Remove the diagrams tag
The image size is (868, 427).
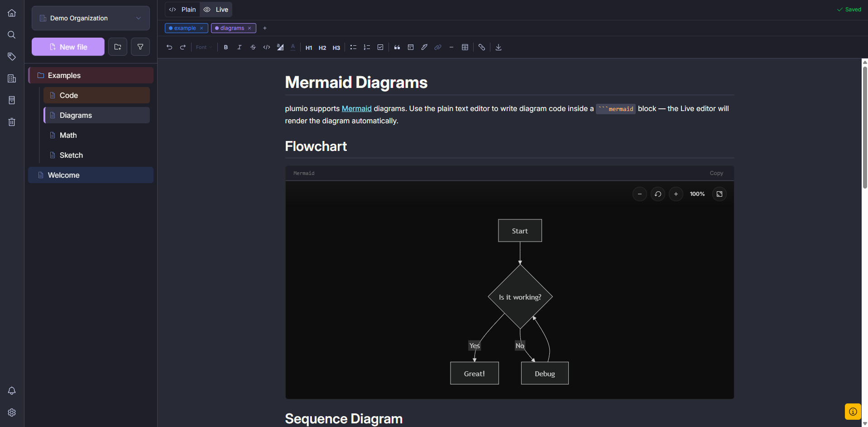pyautogui.click(x=249, y=28)
